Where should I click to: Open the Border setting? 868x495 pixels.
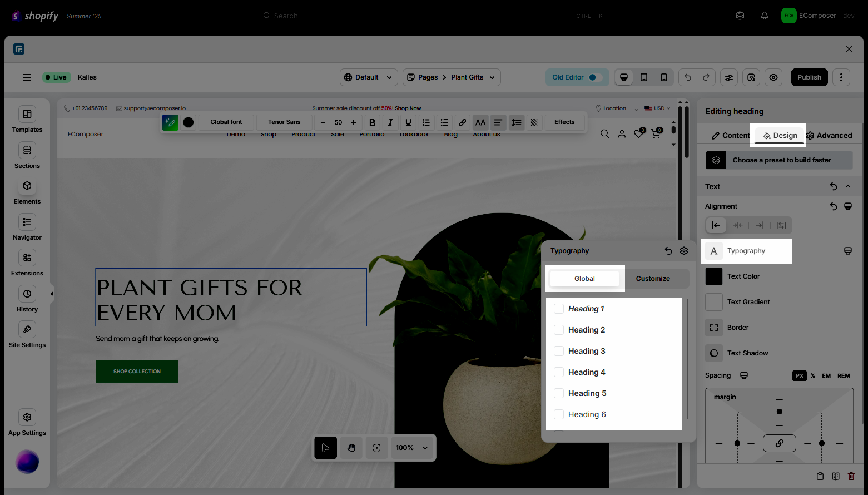click(x=728, y=328)
